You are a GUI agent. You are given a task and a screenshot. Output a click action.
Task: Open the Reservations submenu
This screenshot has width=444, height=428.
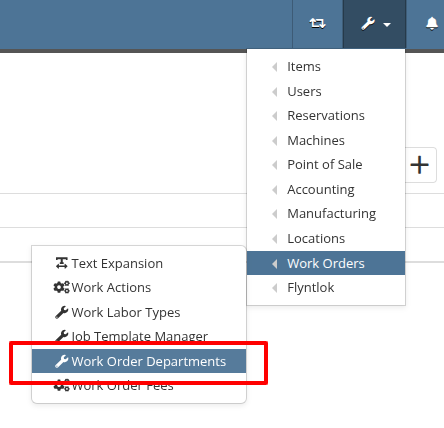click(326, 116)
